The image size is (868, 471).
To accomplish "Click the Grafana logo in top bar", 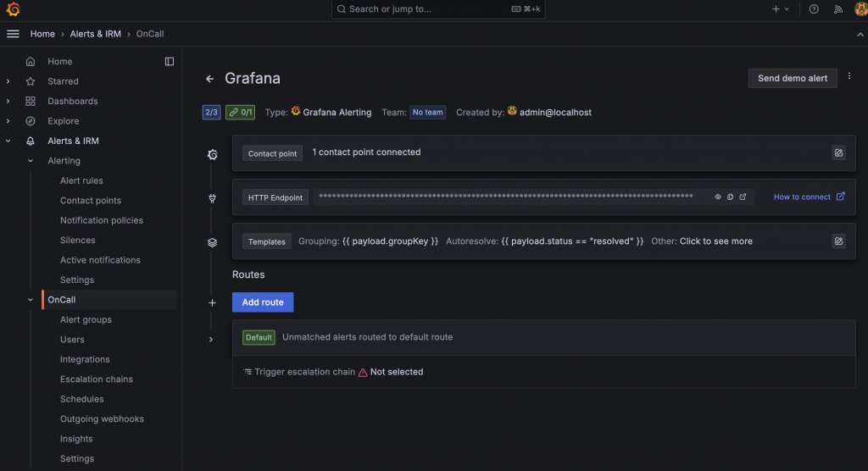I will coord(14,9).
